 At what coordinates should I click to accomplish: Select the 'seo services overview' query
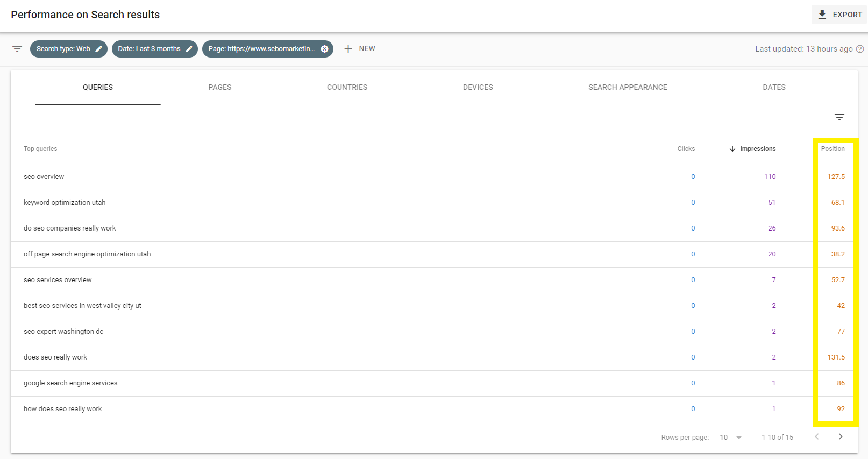point(58,280)
